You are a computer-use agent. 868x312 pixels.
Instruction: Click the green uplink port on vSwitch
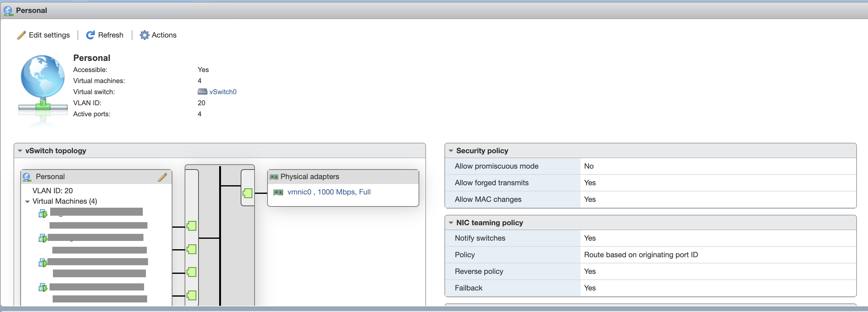(x=247, y=193)
